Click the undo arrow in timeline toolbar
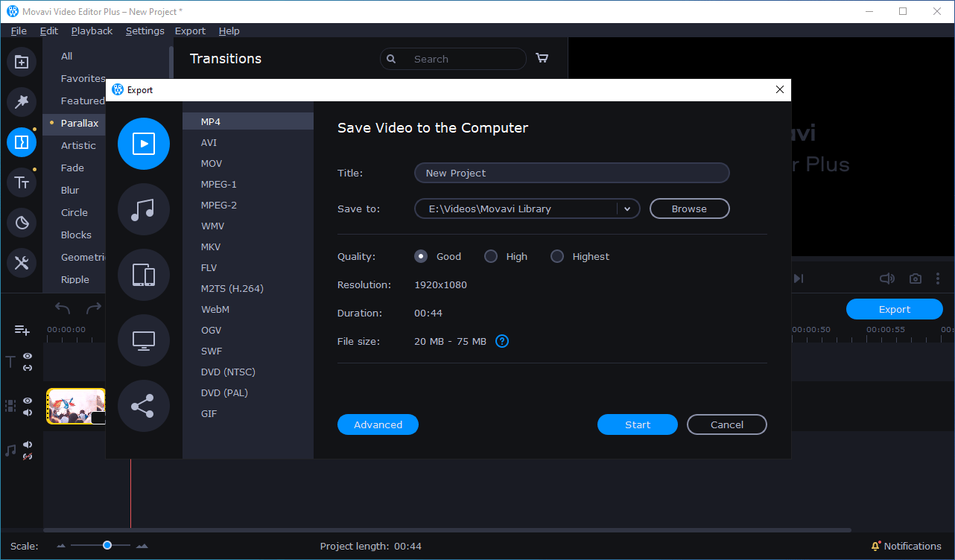Screen dimensions: 955x560 click(x=63, y=308)
